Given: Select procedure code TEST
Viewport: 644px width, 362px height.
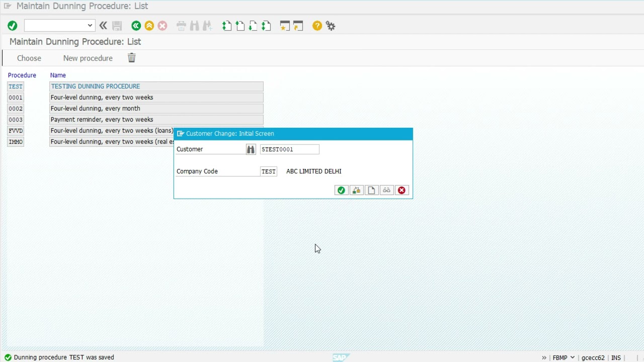Looking at the screenshot, I should pos(16,86).
